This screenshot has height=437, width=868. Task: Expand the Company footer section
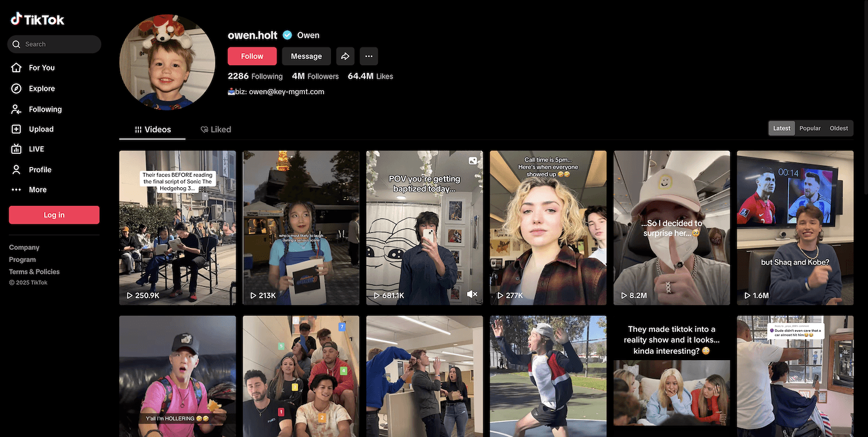pyautogui.click(x=24, y=247)
